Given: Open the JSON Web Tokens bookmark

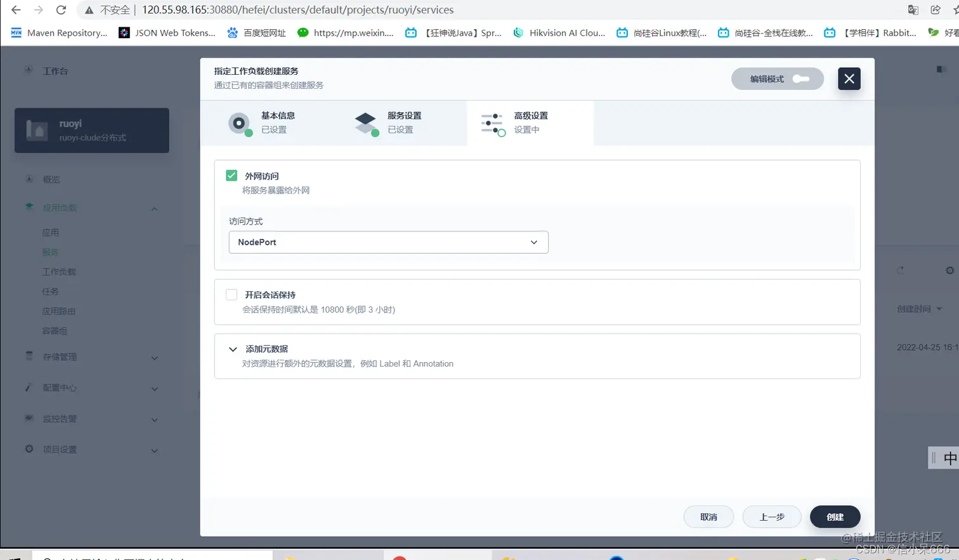Looking at the screenshot, I should [x=167, y=33].
